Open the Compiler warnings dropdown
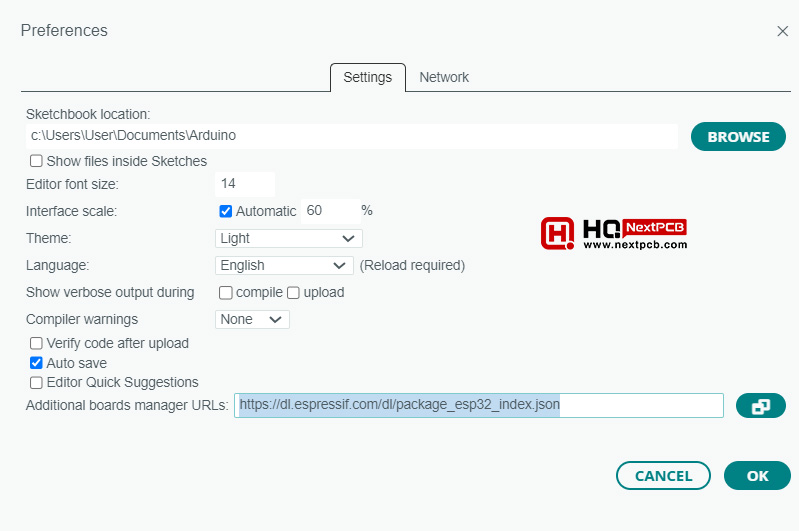Image resolution: width=799 pixels, height=531 pixels. [252, 319]
